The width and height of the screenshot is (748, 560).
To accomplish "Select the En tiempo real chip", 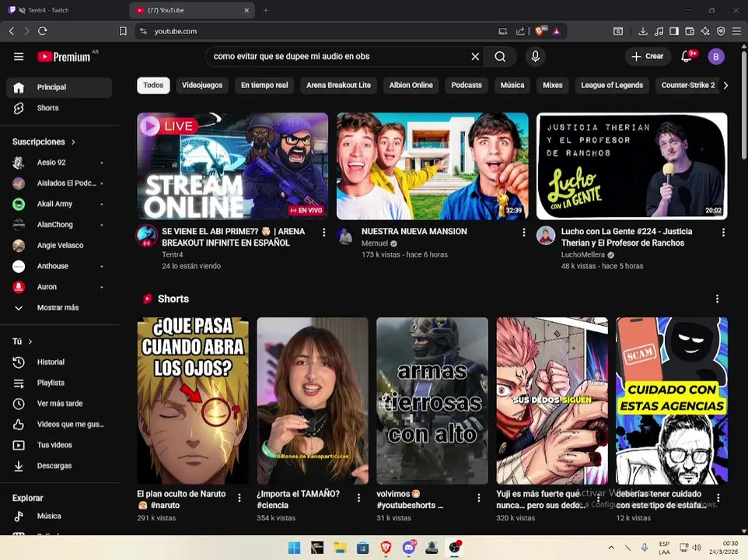I will [x=264, y=86].
